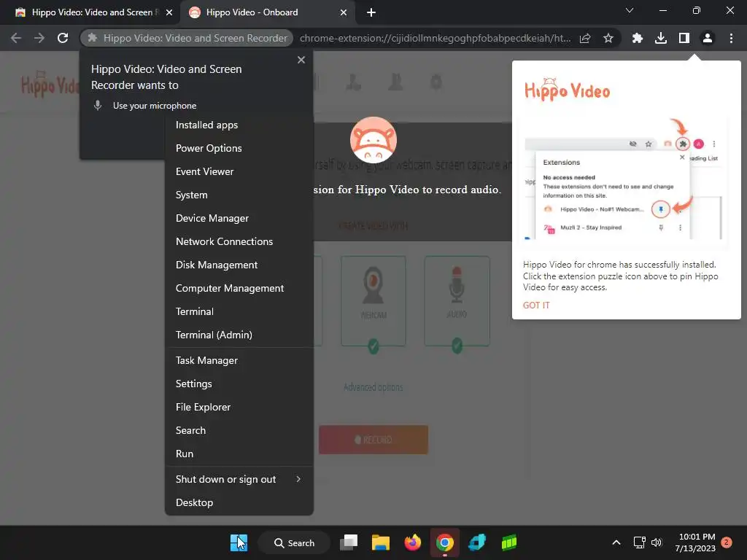Toggle Chrome side panel icon
The height and width of the screenshot is (560, 747).
pyautogui.click(x=684, y=38)
